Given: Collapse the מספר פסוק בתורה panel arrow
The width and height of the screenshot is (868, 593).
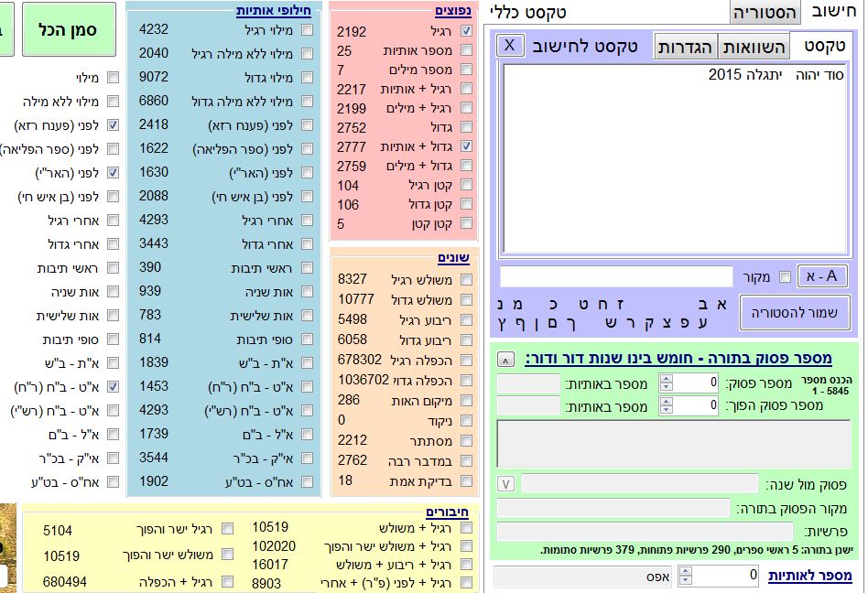Looking at the screenshot, I should (x=506, y=359).
